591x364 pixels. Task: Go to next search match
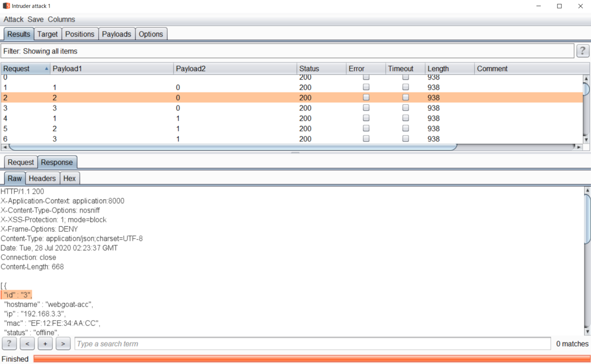(63, 343)
